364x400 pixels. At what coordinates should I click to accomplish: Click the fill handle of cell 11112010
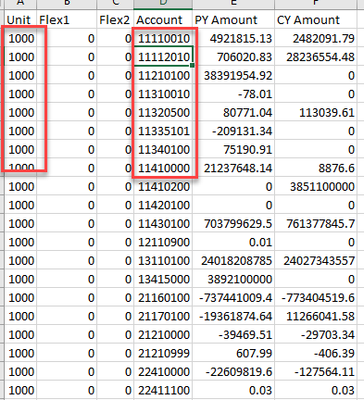[x=192, y=66]
